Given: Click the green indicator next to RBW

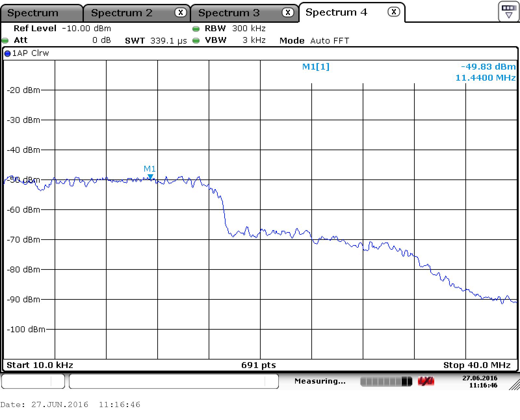Looking at the screenshot, I should [196, 29].
